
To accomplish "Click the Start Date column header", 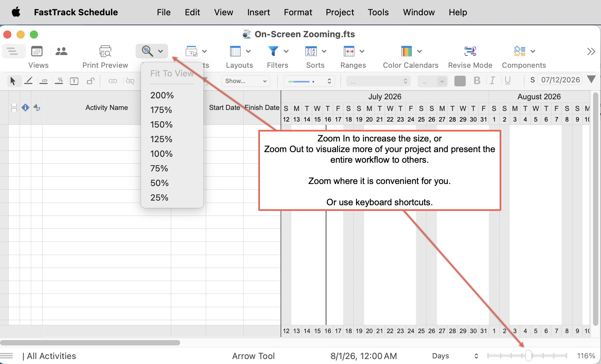I will 225,108.
